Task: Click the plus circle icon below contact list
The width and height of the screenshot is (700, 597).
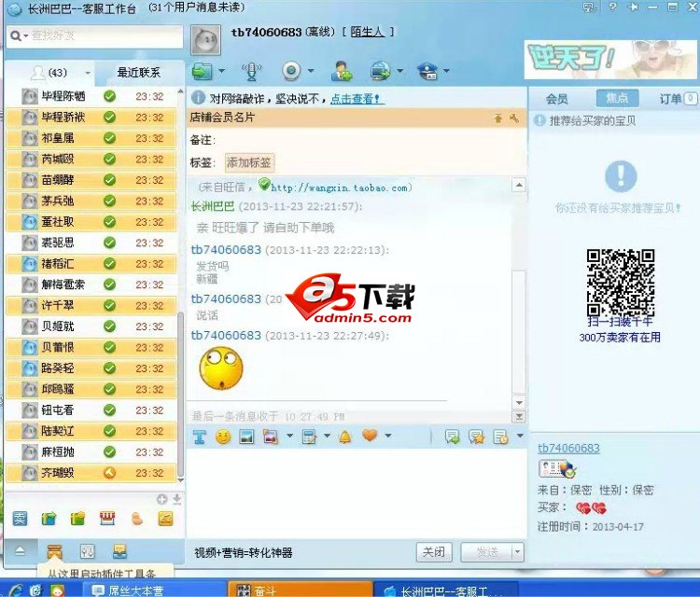Action: [x=162, y=499]
